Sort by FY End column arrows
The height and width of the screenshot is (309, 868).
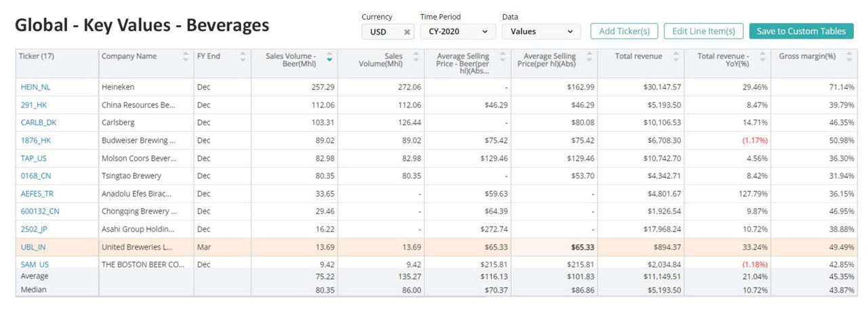click(x=243, y=57)
